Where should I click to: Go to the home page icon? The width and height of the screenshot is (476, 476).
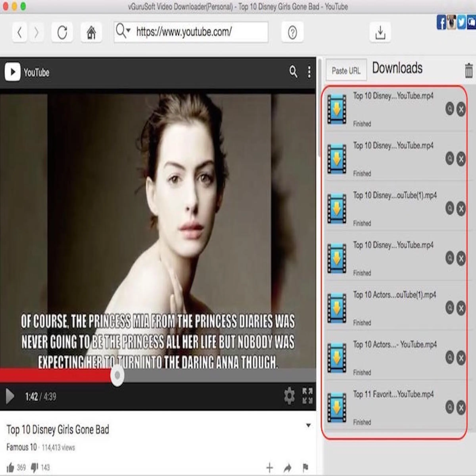pos(91,33)
